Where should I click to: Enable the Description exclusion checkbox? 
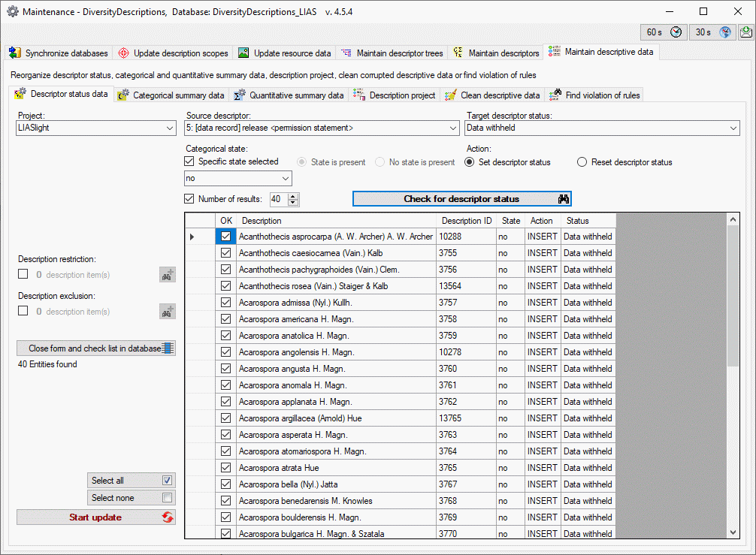23,311
